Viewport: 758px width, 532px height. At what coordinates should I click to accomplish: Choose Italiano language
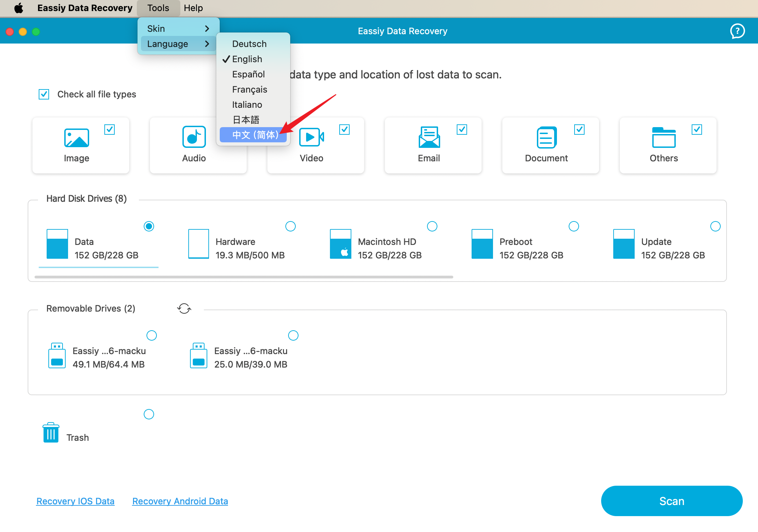click(253, 105)
